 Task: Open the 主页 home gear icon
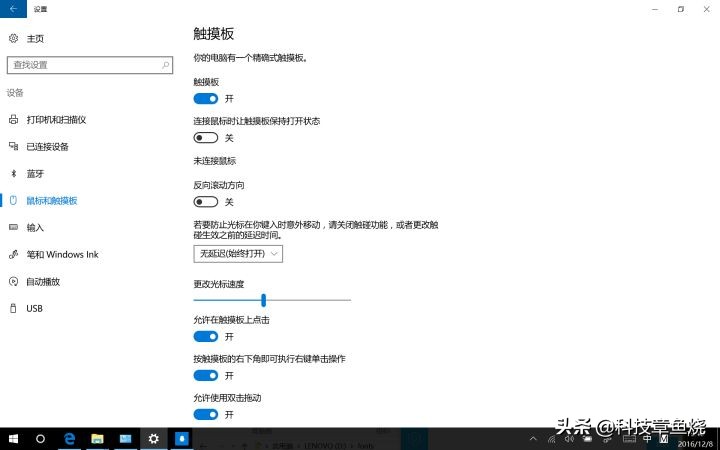click(13, 38)
